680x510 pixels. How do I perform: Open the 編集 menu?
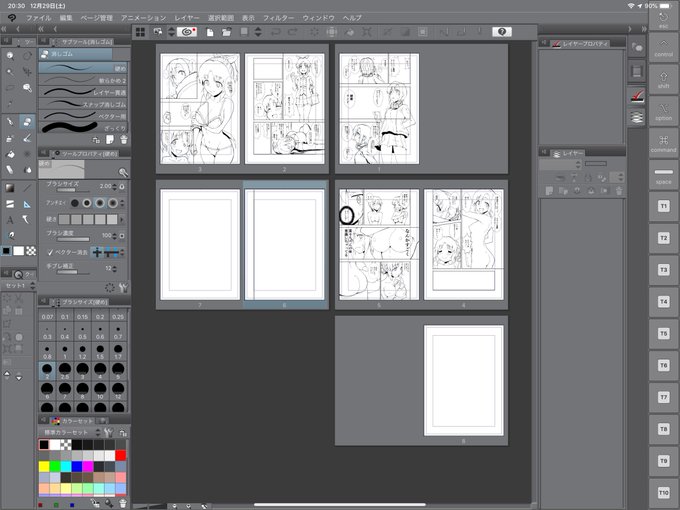coord(66,18)
